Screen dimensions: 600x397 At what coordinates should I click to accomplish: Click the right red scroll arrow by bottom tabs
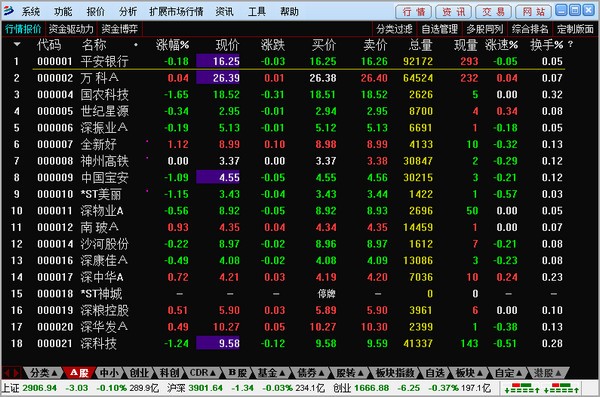pos(16,372)
